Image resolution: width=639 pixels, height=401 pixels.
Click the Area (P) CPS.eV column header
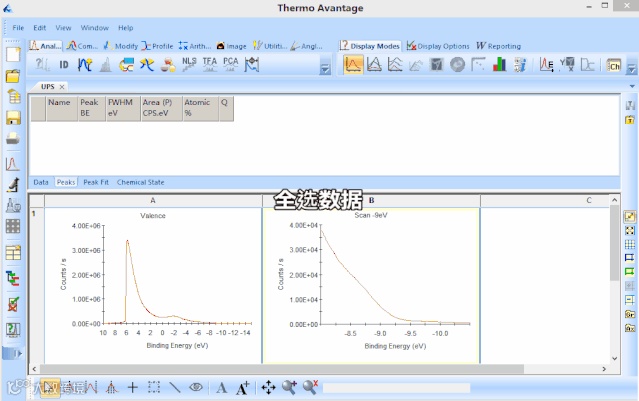coord(161,108)
